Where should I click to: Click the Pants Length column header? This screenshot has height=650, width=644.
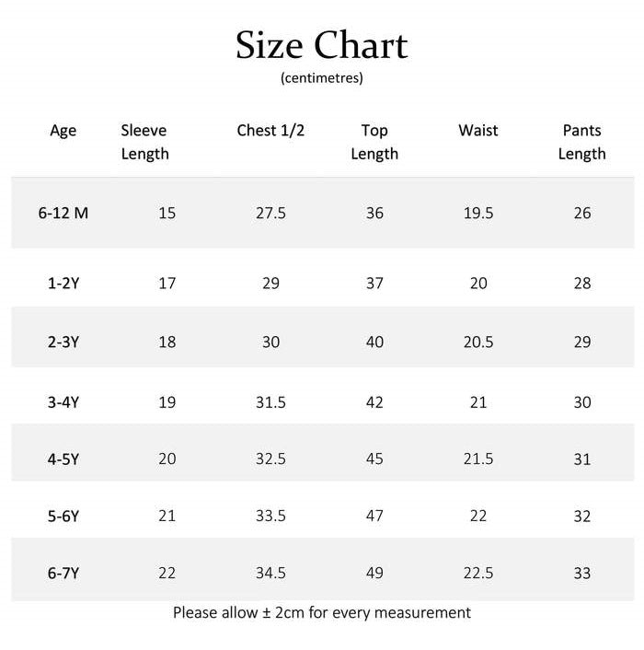(x=581, y=142)
